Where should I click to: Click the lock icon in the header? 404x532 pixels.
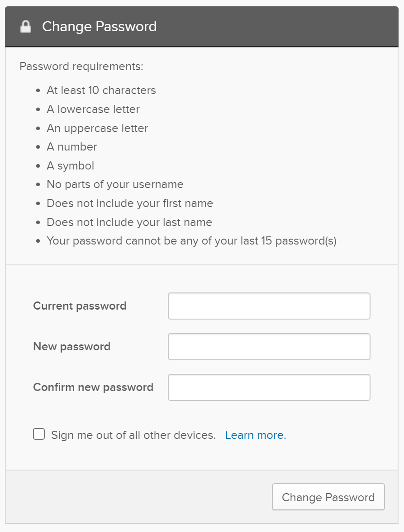click(x=26, y=27)
